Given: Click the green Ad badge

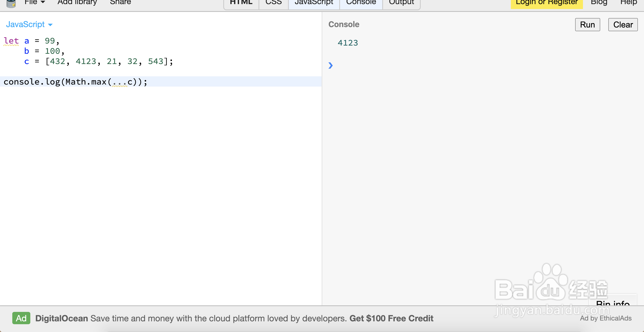Looking at the screenshot, I should (21, 318).
